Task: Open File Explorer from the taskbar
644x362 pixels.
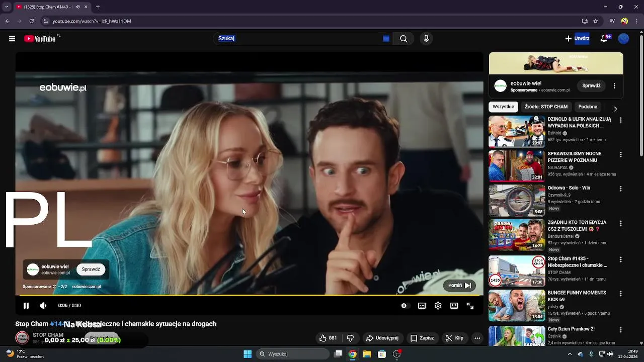Action: coord(367,354)
